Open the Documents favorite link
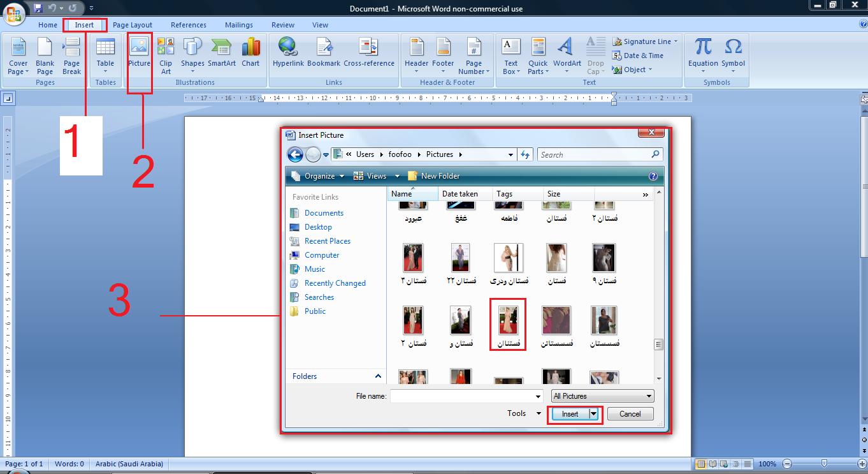 coord(324,213)
